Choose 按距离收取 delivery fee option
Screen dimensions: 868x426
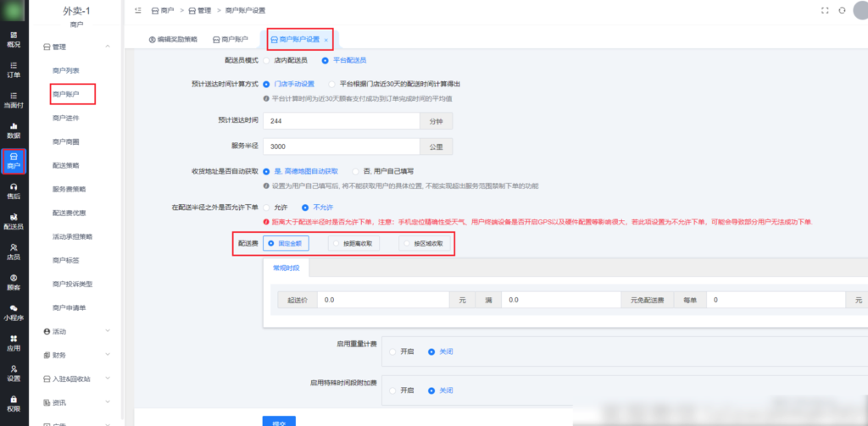coord(353,243)
